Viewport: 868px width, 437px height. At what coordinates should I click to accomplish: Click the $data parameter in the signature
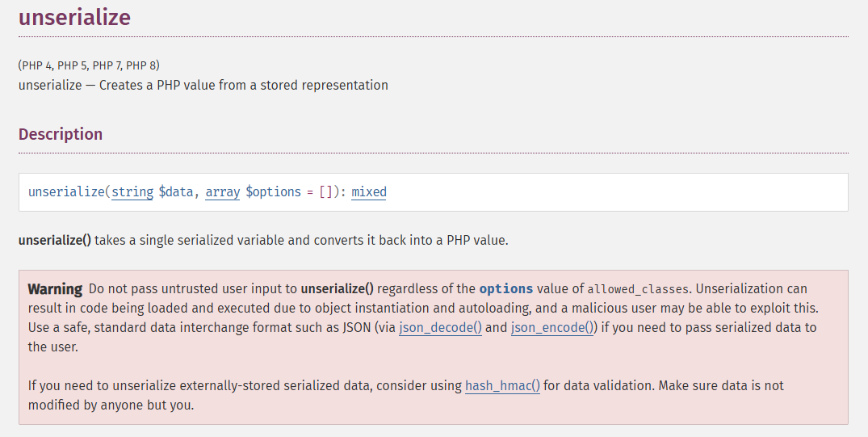pos(175,192)
